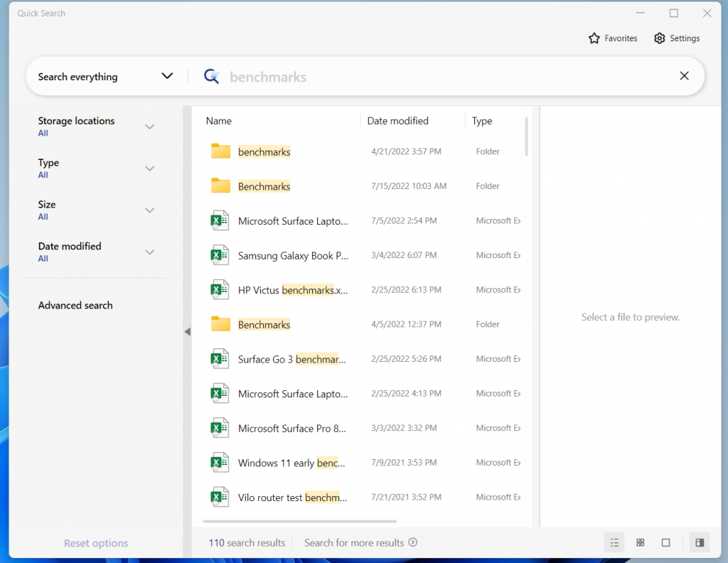Toggle the preview pane on the right

coord(699,542)
